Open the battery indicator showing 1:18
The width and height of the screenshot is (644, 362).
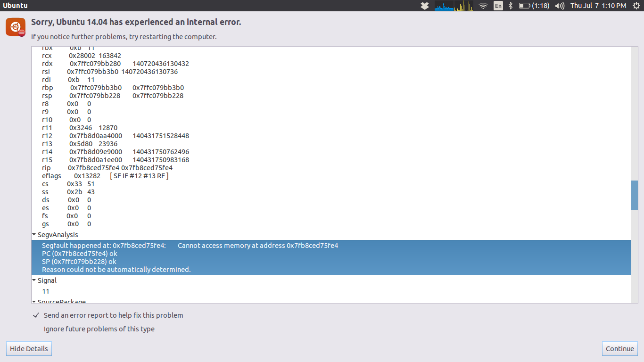[534, 6]
